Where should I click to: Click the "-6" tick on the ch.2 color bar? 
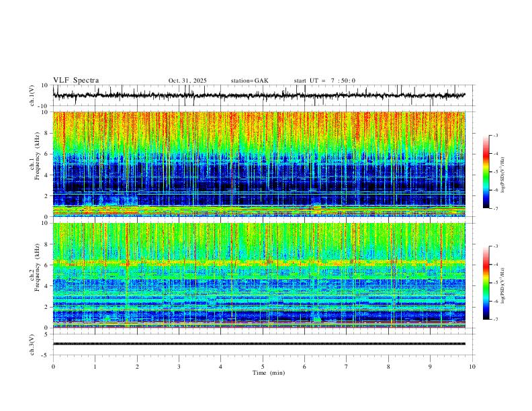click(x=495, y=301)
